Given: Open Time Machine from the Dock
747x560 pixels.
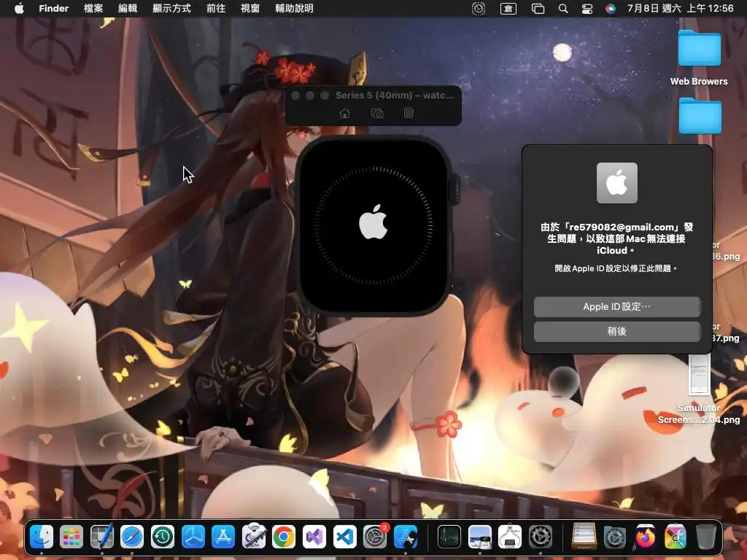Looking at the screenshot, I should point(163,537).
